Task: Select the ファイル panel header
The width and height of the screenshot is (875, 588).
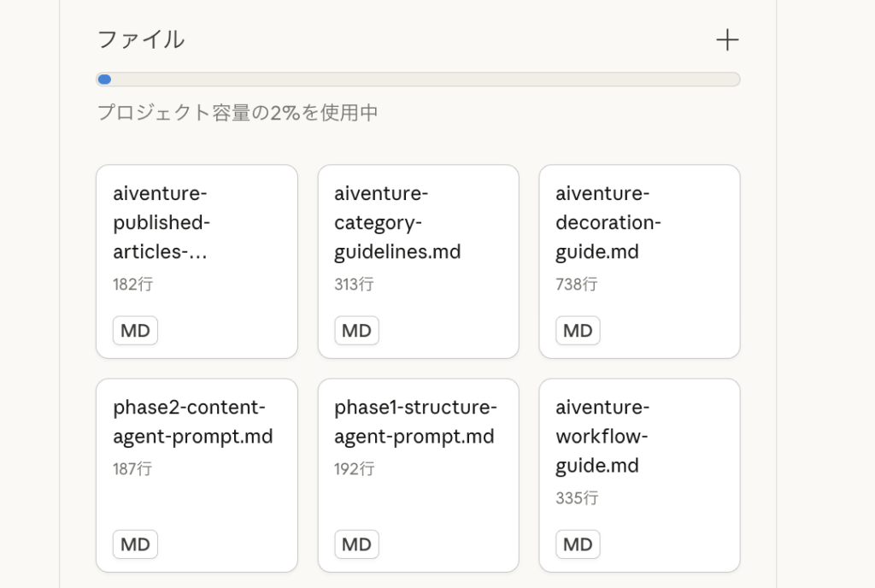Action: point(141,39)
